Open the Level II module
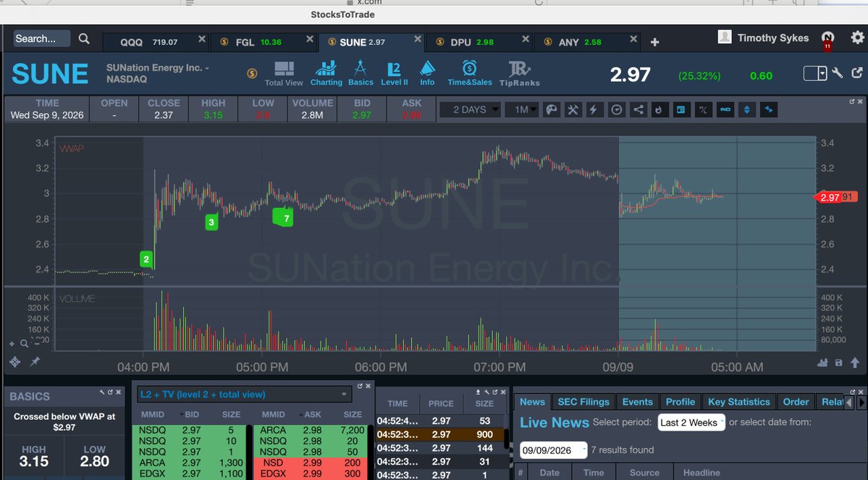 click(x=394, y=74)
